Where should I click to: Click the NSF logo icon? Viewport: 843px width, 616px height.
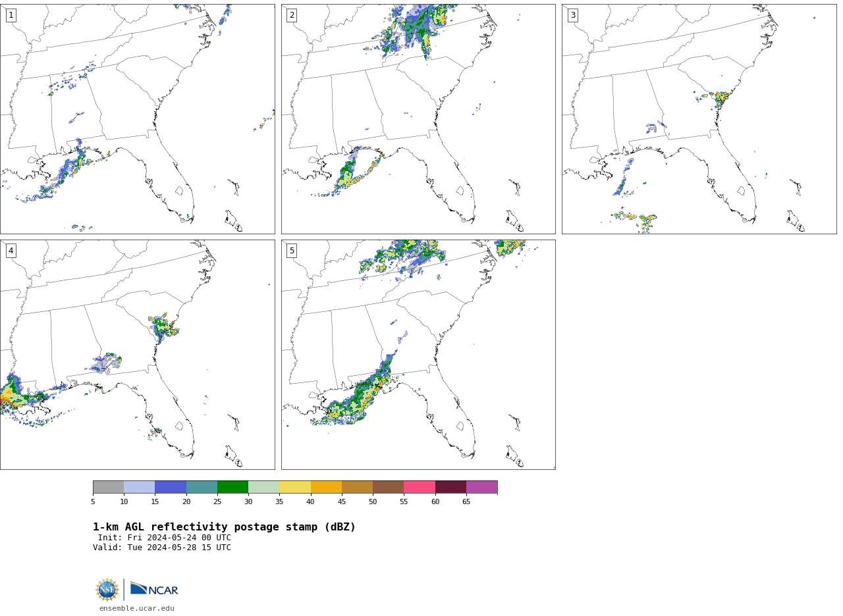107,590
